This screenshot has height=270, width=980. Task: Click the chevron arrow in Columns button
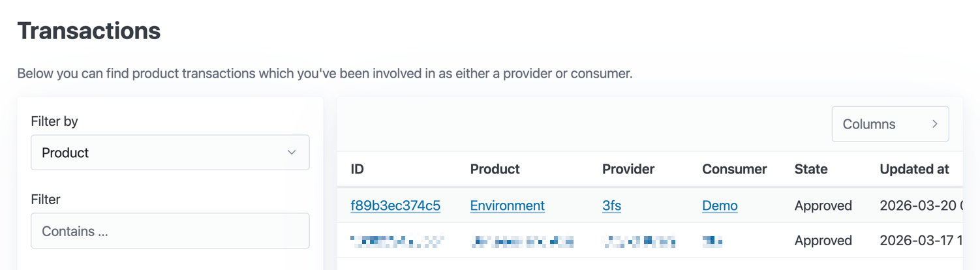point(934,124)
